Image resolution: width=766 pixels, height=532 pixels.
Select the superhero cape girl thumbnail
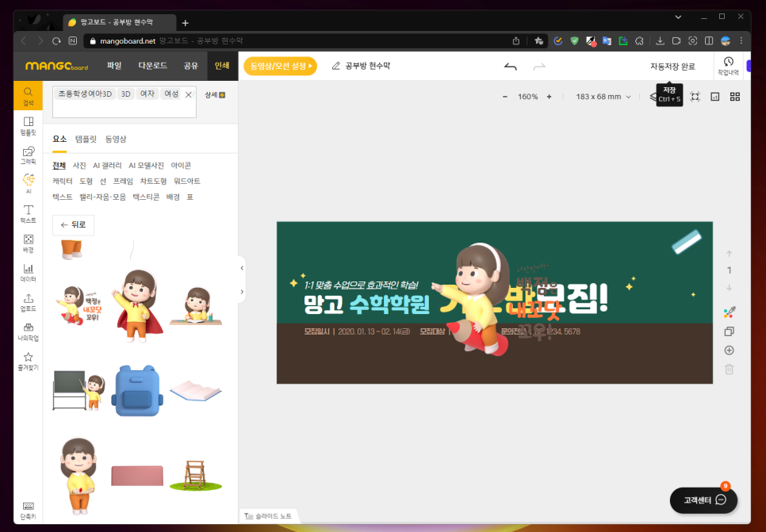tap(137, 304)
